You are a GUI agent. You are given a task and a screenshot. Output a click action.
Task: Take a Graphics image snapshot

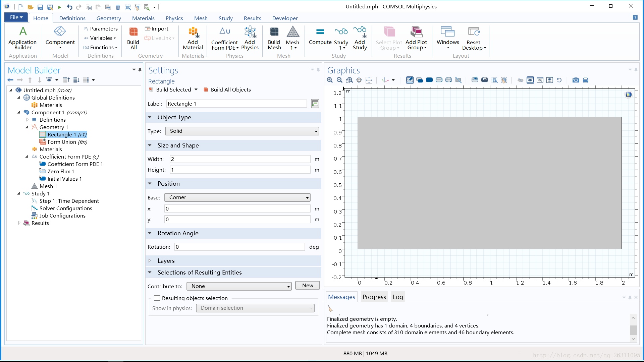coord(576,80)
